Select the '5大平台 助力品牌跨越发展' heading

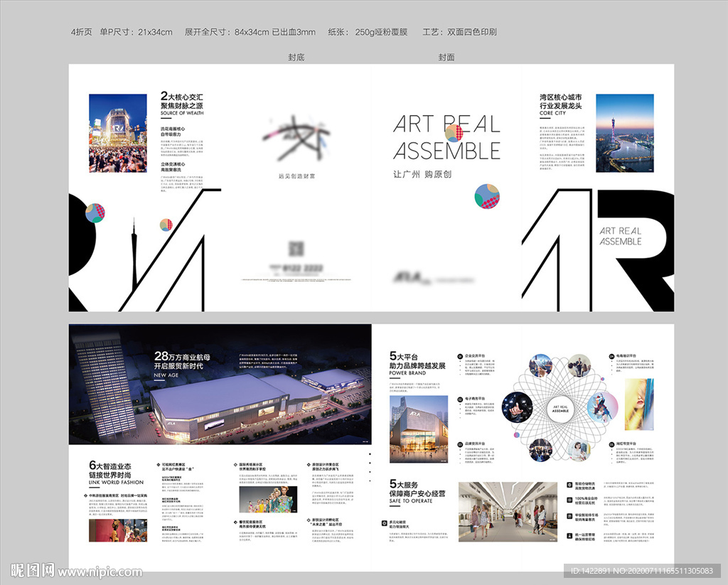click(x=417, y=360)
